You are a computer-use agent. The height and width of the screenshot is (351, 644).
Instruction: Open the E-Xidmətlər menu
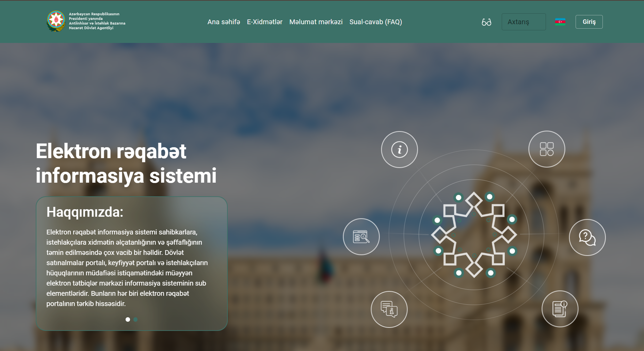click(x=264, y=22)
